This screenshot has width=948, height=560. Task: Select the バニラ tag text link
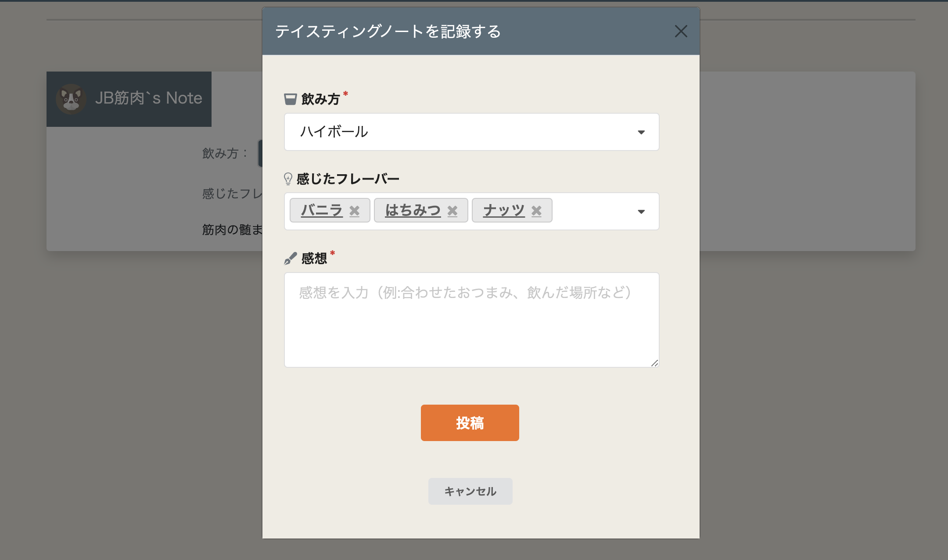coord(321,210)
